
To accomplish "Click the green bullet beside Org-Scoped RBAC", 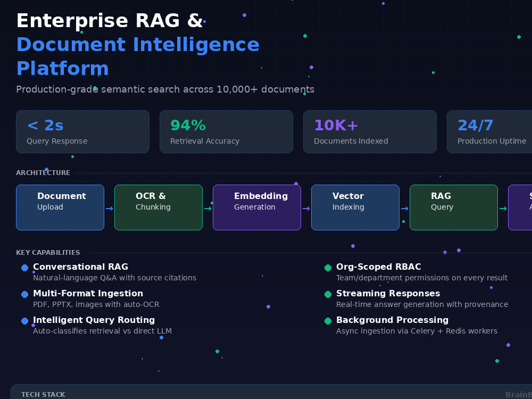I will (328, 268).
